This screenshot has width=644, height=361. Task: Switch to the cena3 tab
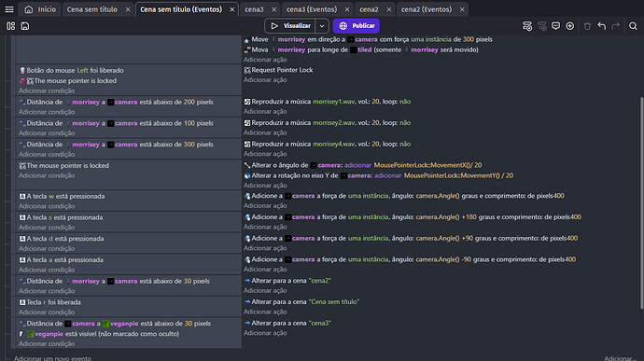click(x=254, y=9)
